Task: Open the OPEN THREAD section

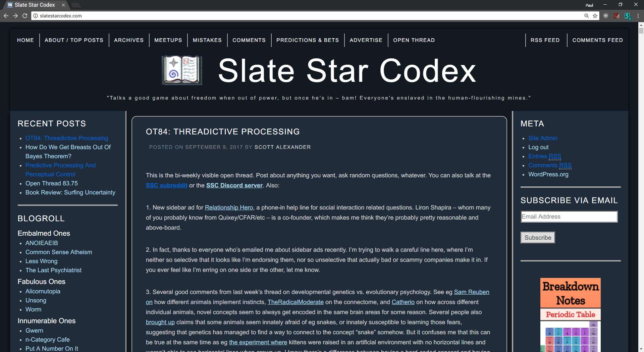Action: tap(414, 40)
